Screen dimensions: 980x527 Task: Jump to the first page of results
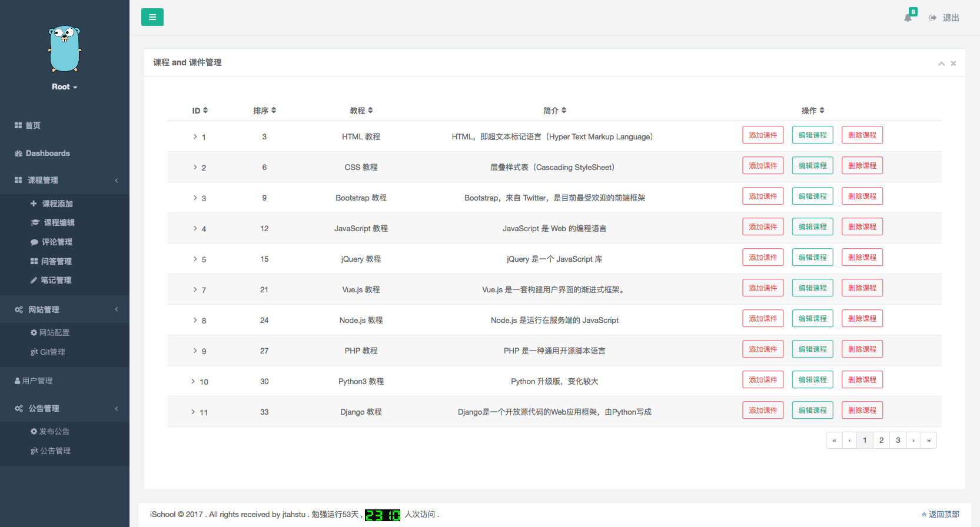[x=834, y=440]
